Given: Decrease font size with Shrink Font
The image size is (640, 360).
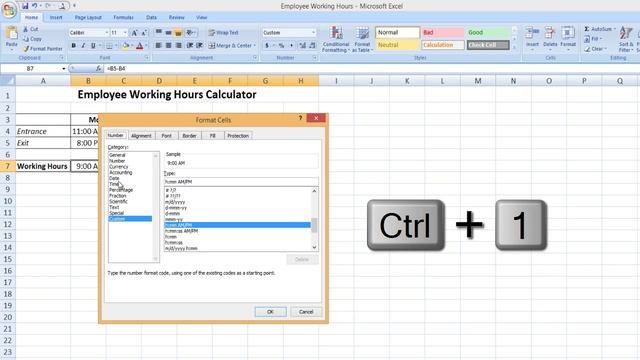Looking at the screenshot, I should pyautogui.click(x=144, y=33).
